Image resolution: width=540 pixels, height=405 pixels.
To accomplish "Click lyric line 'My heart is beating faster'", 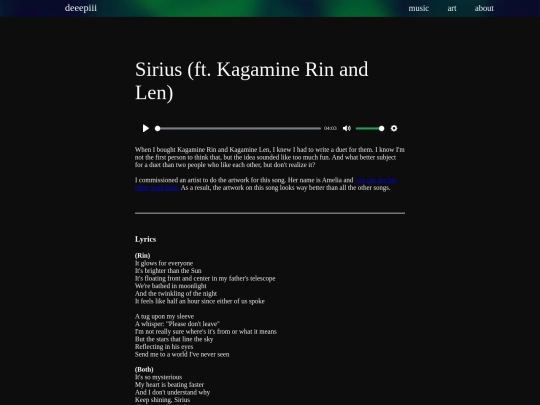I will pyautogui.click(x=169, y=385).
